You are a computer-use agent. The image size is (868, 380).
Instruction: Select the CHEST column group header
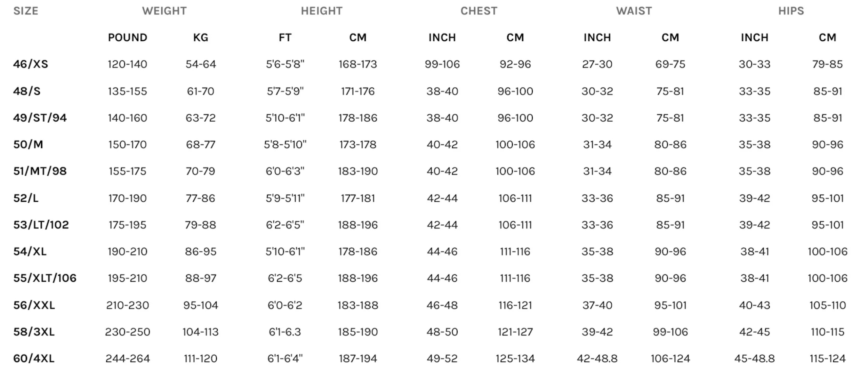point(479,11)
